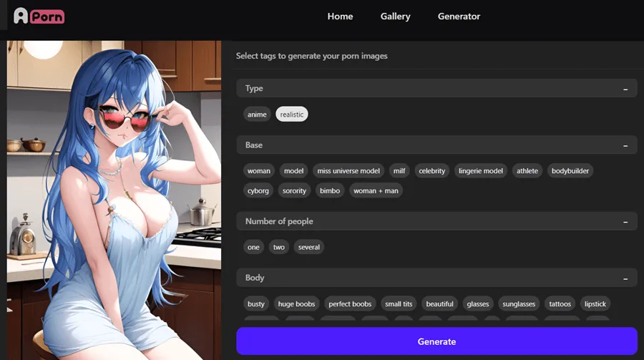Screen dimensions: 644x360
Task: Click the Number of people header label
Action: coord(279,221)
